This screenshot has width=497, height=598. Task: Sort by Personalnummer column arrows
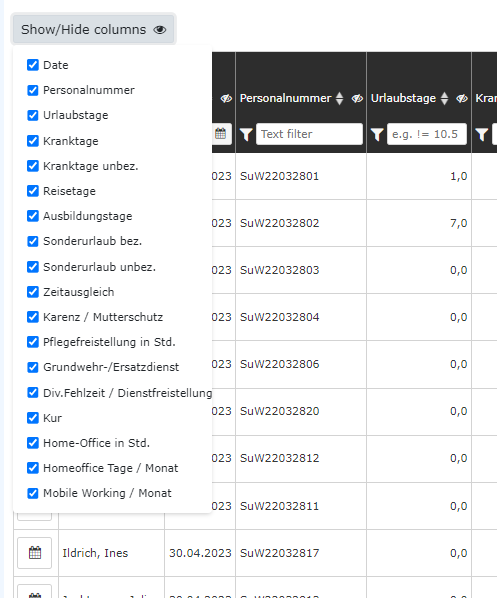pos(339,98)
